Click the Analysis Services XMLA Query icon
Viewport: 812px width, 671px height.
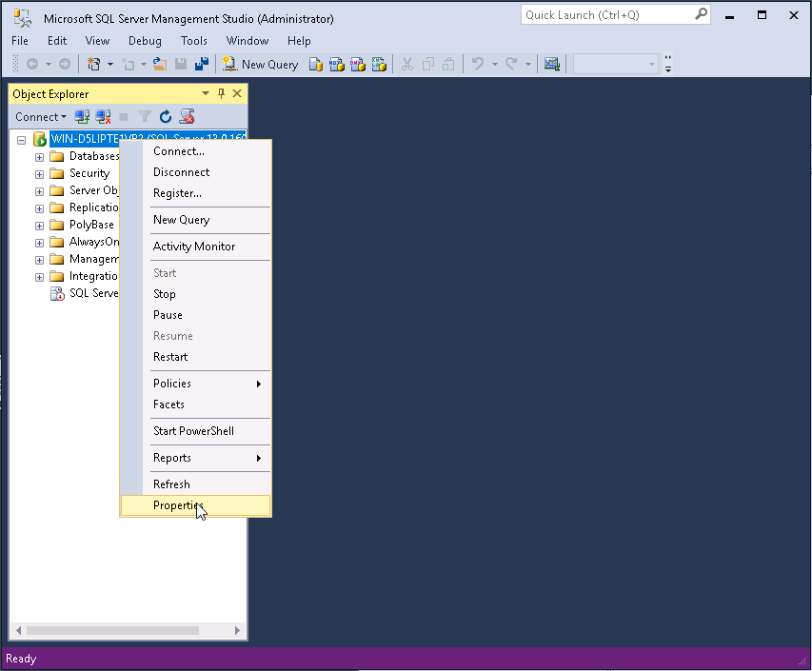[379, 64]
